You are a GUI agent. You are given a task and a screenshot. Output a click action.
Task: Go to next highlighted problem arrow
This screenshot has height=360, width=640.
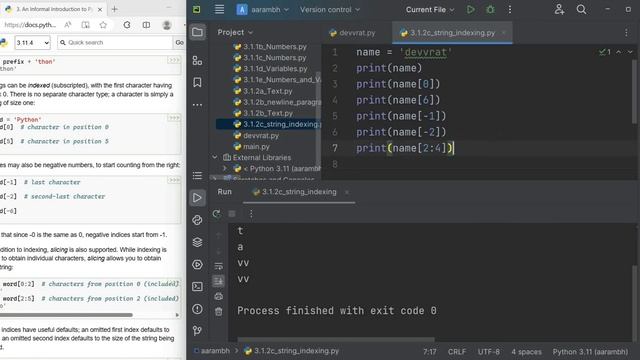point(630,52)
